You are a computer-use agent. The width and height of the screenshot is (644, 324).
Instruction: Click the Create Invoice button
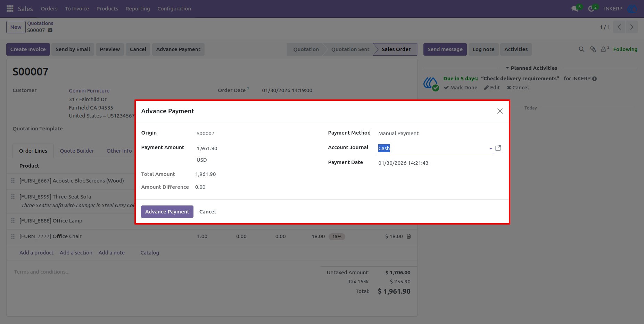pos(28,49)
